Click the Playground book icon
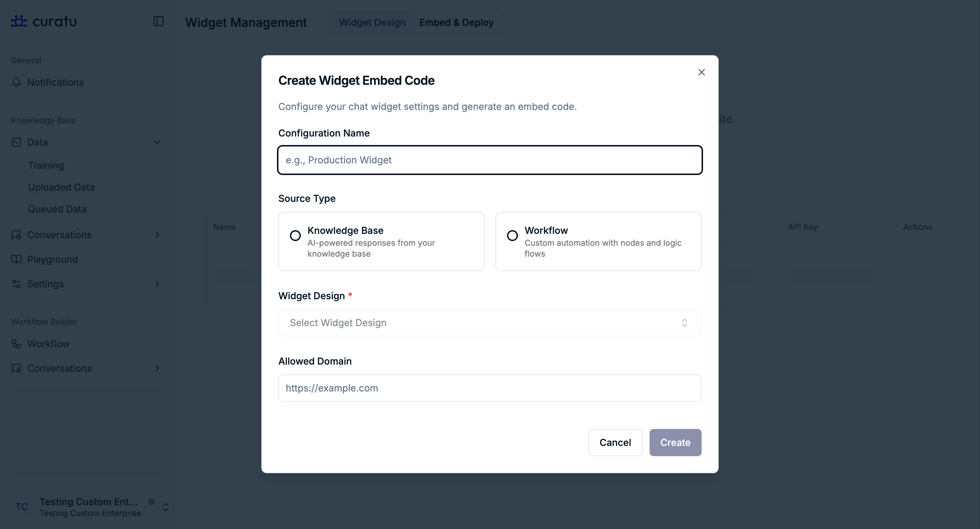This screenshot has height=529, width=980. click(16, 259)
